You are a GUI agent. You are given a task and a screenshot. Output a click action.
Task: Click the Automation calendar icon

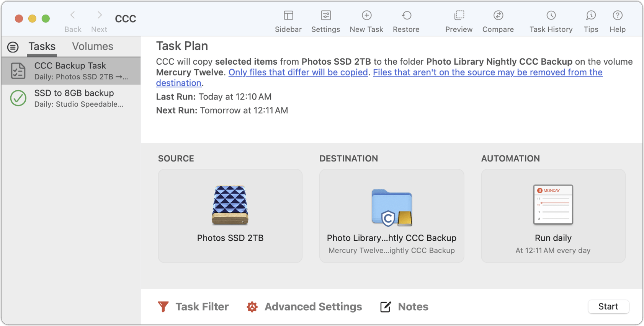[x=553, y=204]
